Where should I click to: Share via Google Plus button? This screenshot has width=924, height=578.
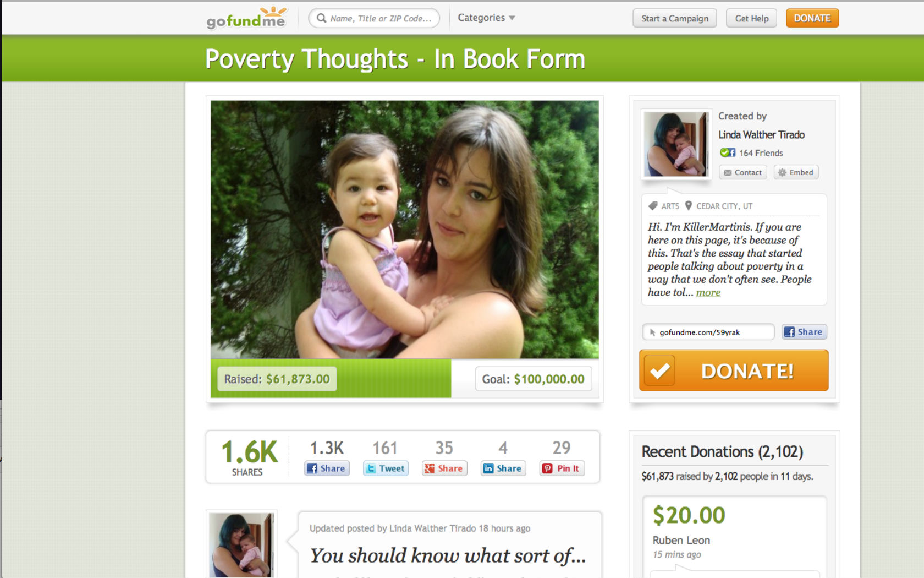point(444,468)
